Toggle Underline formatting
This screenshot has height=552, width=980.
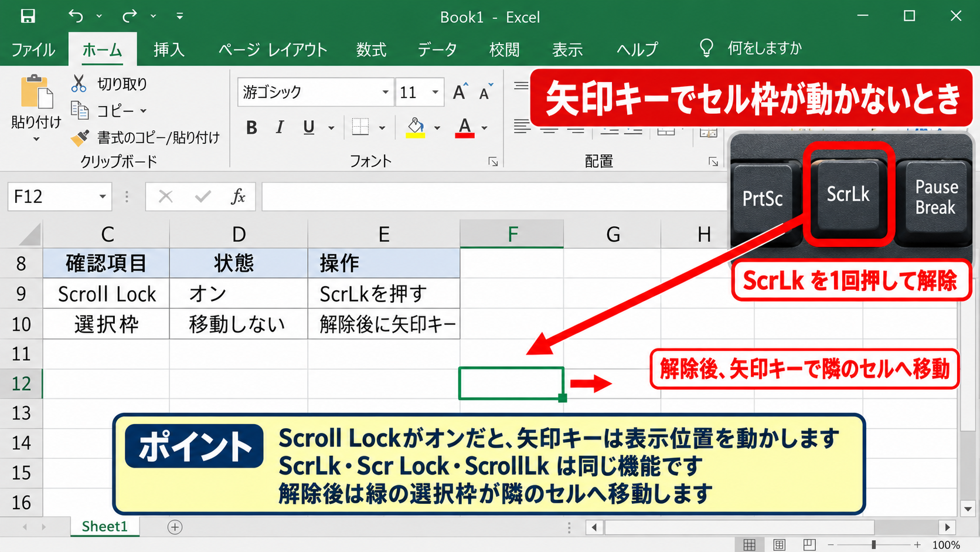[x=309, y=127]
